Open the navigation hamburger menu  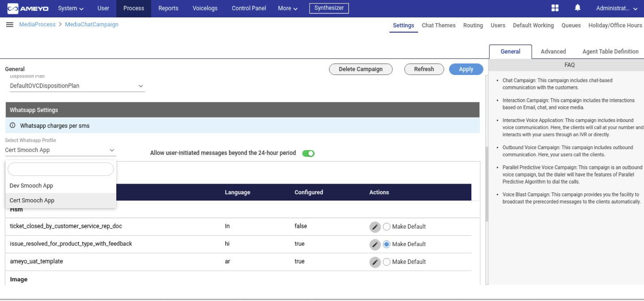pyautogui.click(x=9, y=25)
